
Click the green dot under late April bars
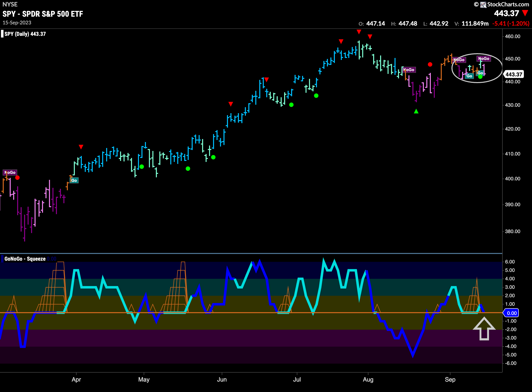(x=142, y=167)
